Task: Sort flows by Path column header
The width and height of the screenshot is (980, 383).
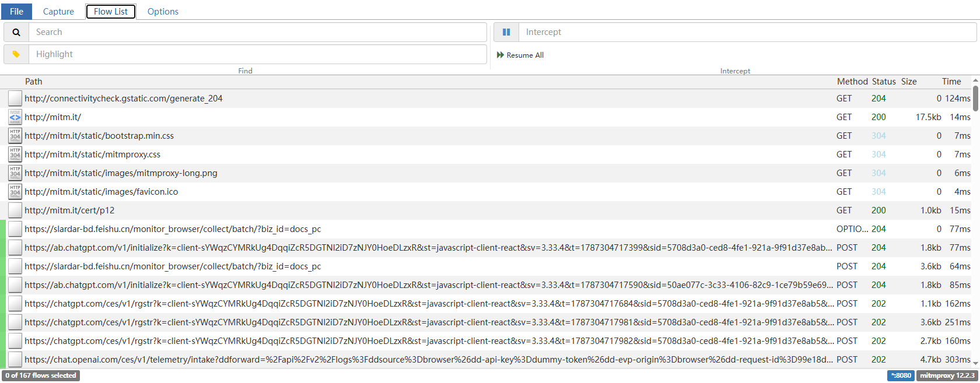Action: (33, 82)
